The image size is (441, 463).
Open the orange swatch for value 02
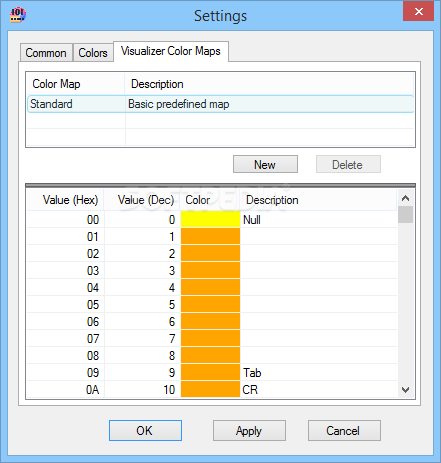[x=210, y=253]
